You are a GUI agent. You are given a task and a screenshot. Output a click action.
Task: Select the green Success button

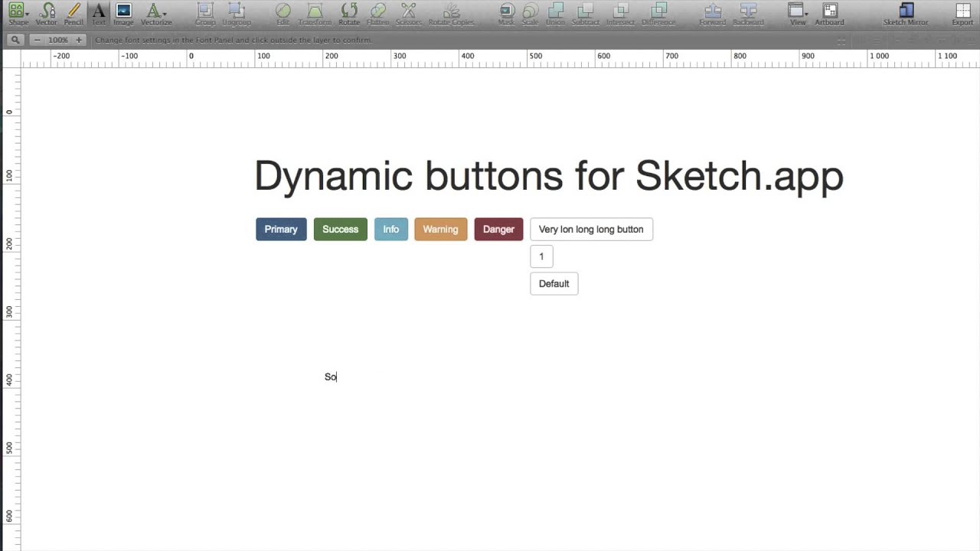point(341,229)
